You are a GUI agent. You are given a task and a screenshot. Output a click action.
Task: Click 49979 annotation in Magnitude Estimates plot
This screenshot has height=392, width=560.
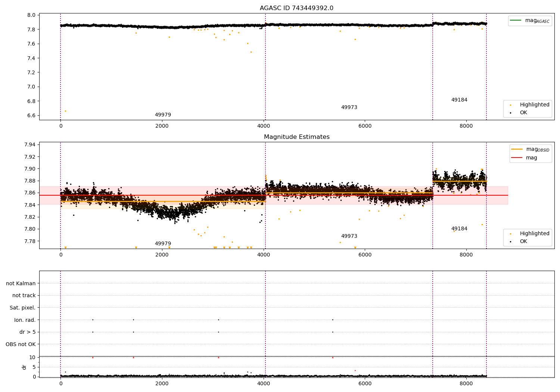[x=163, y=244]
